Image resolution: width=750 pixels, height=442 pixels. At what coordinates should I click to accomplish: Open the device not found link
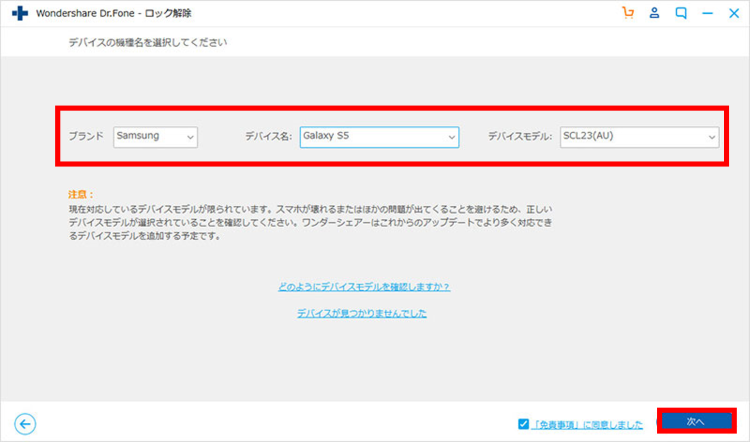[362, 313]
